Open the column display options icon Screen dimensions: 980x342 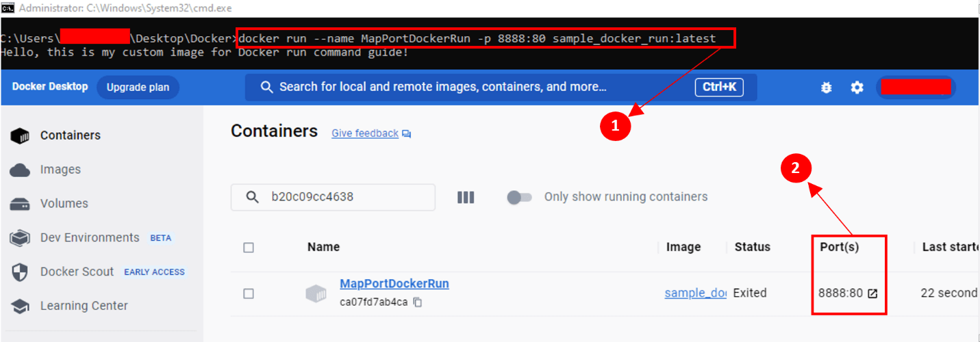(466, 197)
